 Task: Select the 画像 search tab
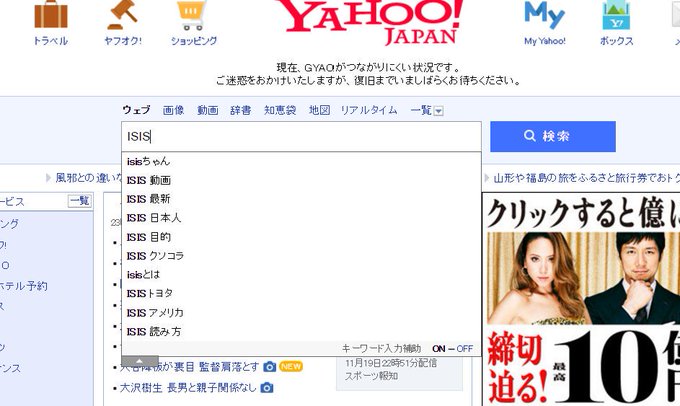pyautogui.click(x=173, y=110)
